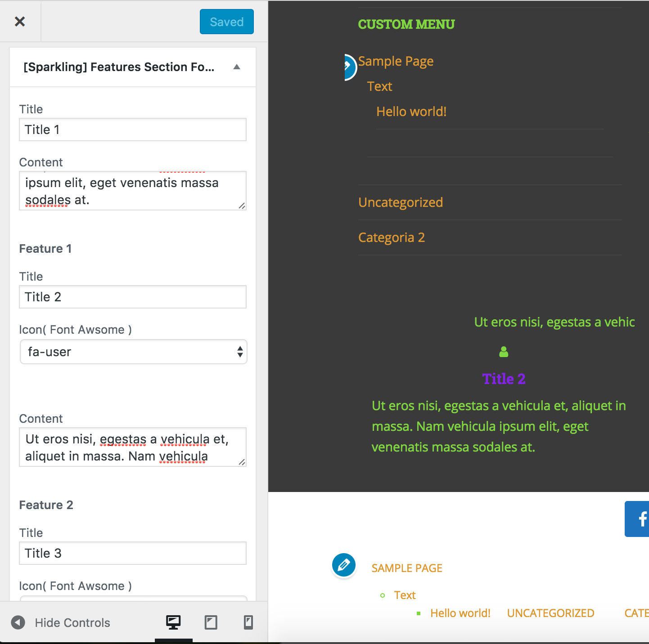Switch preview to mobile view
This screenshot has height=644, width=649.
[x=248, y=622]
